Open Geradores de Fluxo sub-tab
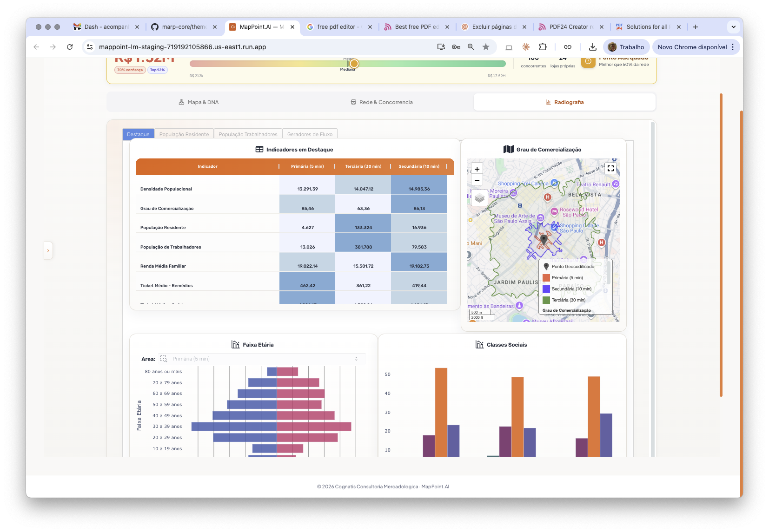The image size is (769, 532). [310, 134]
